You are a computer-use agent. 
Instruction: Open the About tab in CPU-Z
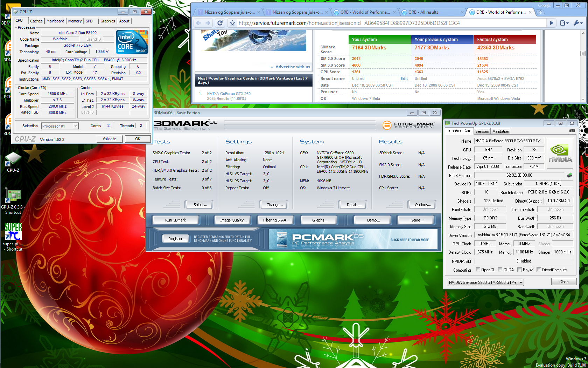click(x=124, y=21)
